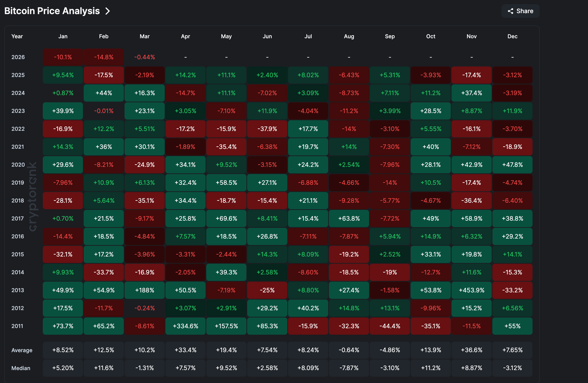588x383 pixels.
Task: Click the Average row label
Action: pyautogui.click(x=22, y=350)
